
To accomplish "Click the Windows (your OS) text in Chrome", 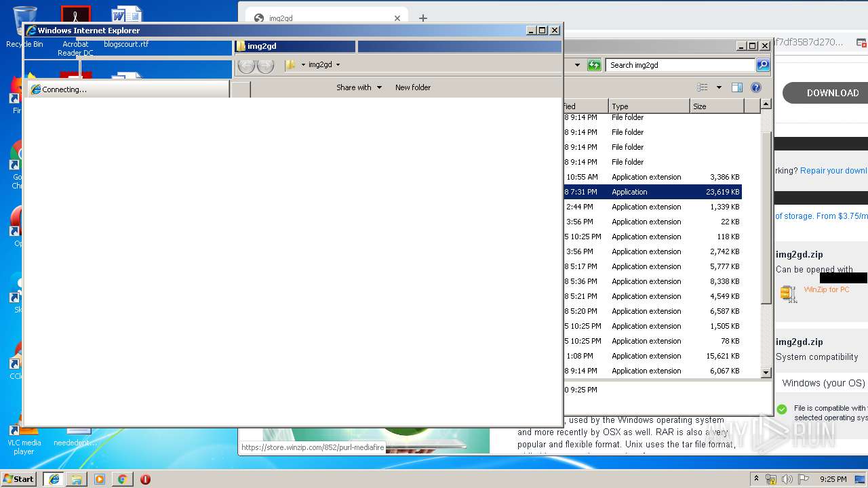I will [823, 383].
